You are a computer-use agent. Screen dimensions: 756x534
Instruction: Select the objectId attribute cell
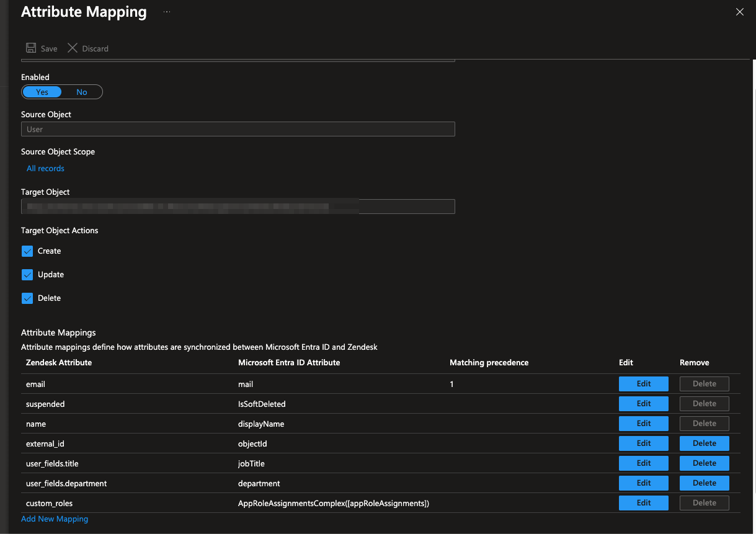252,444
